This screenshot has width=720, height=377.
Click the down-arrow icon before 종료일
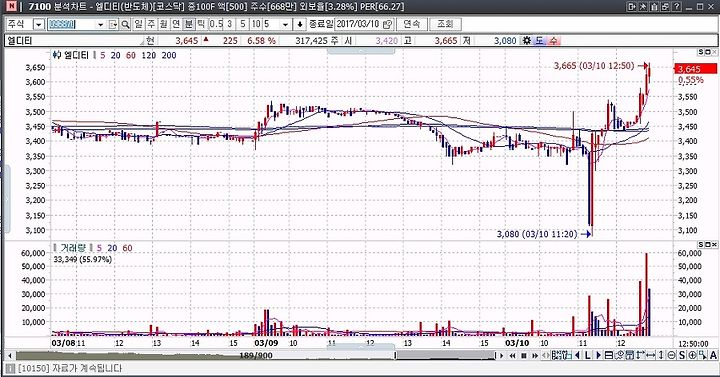300,24
